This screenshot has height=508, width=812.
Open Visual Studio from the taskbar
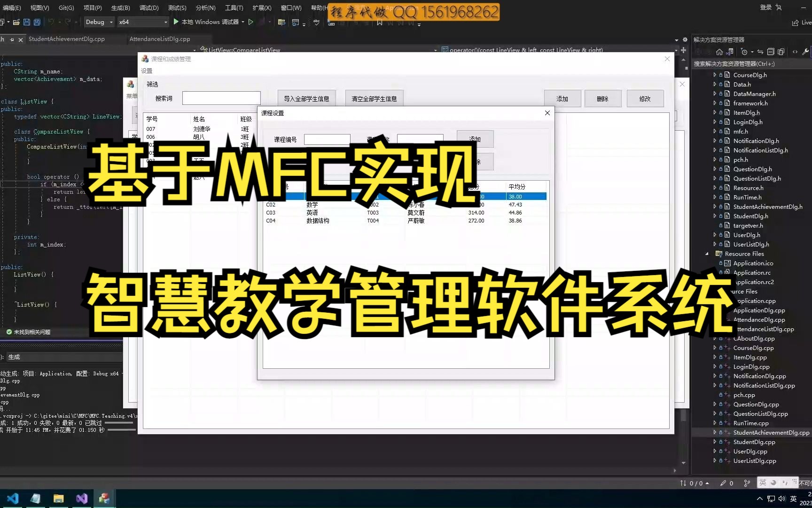[82, 499]
